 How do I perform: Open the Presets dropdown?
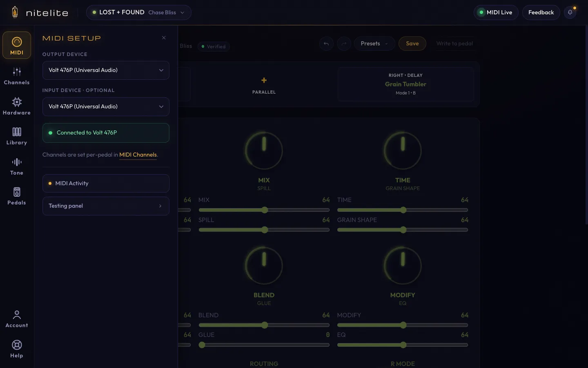pos(374,44)
